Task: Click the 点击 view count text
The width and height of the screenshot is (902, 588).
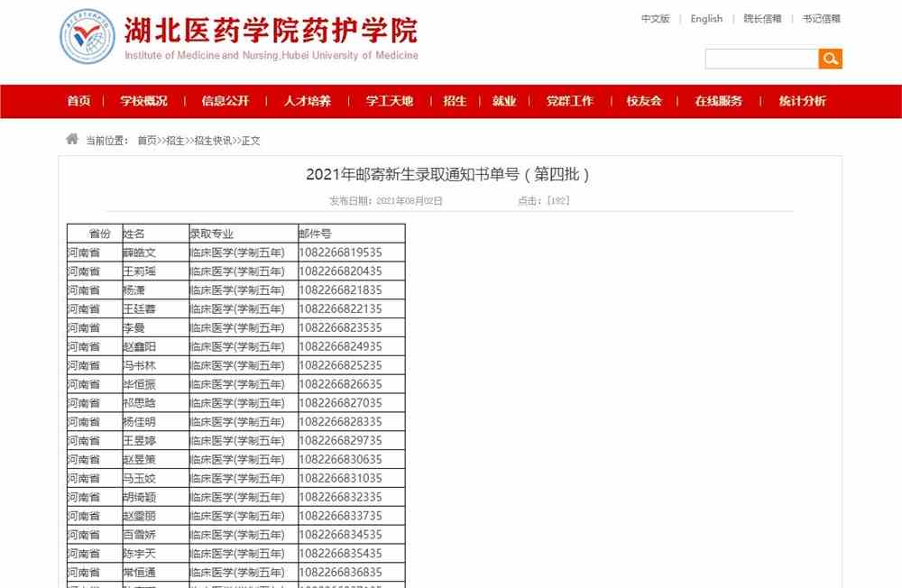Action: coord(544,201)
